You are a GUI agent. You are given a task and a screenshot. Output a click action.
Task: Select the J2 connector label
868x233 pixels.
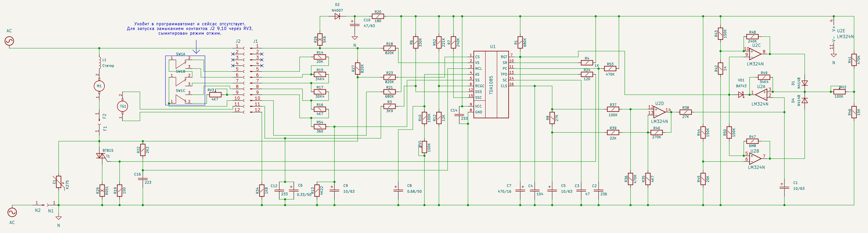click(x=238, y=41)
